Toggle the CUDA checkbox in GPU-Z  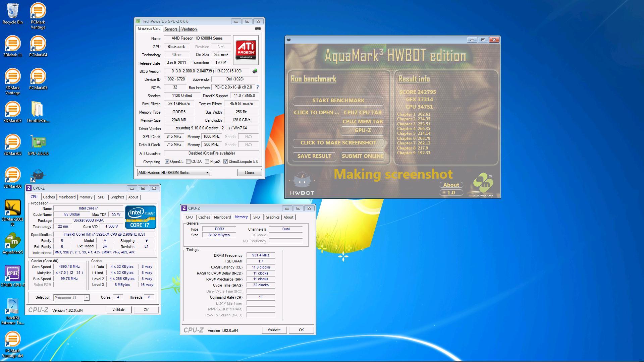tap(189, 162)
